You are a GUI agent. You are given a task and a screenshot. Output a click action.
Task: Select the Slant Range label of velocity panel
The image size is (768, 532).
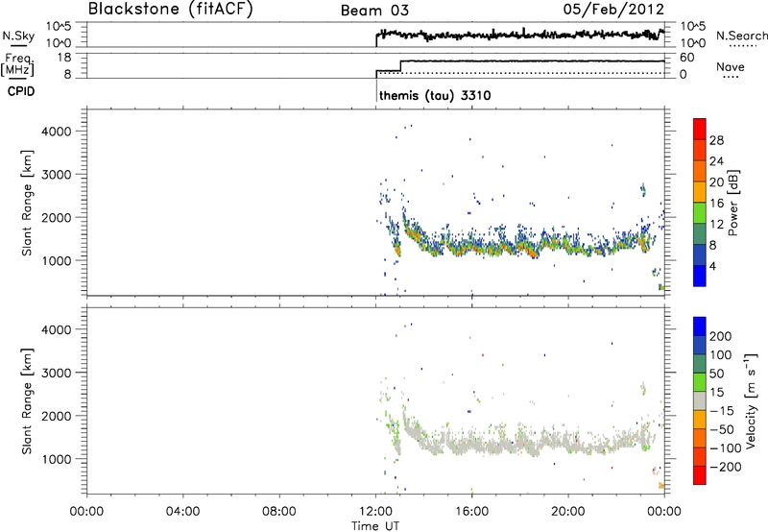coord(27,401)
